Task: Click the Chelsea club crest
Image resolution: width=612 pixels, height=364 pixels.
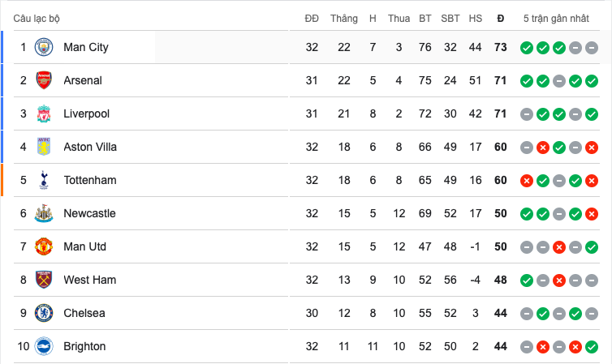Action: pyautogui.click(x=44, y=313)
